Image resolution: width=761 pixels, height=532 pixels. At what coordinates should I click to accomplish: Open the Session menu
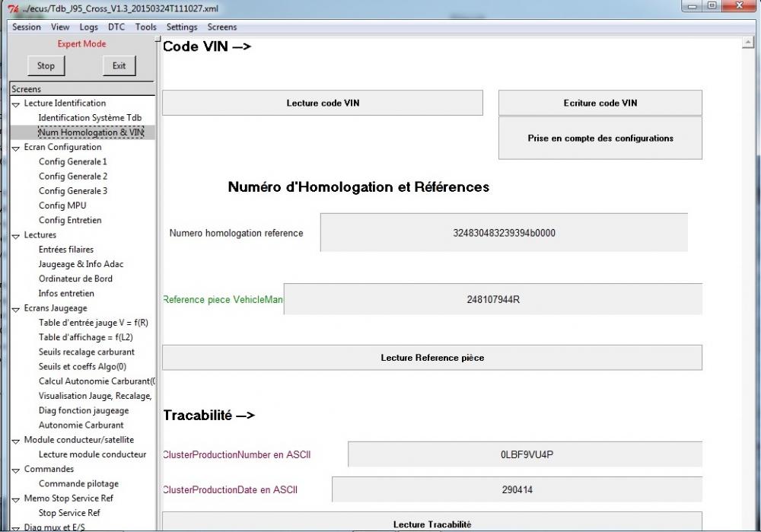(x=27, y=27)
